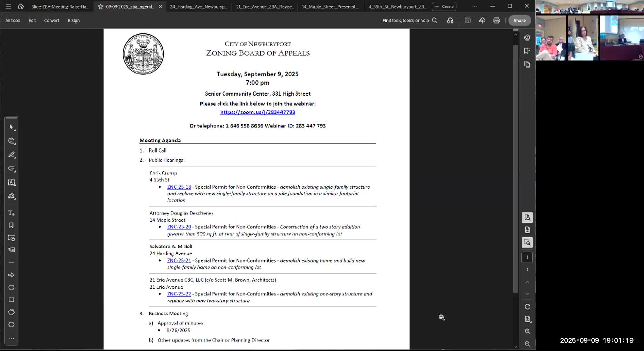
Task: Select the fill and sign tool
Action: pyautogui.click(x=11, y=196)
